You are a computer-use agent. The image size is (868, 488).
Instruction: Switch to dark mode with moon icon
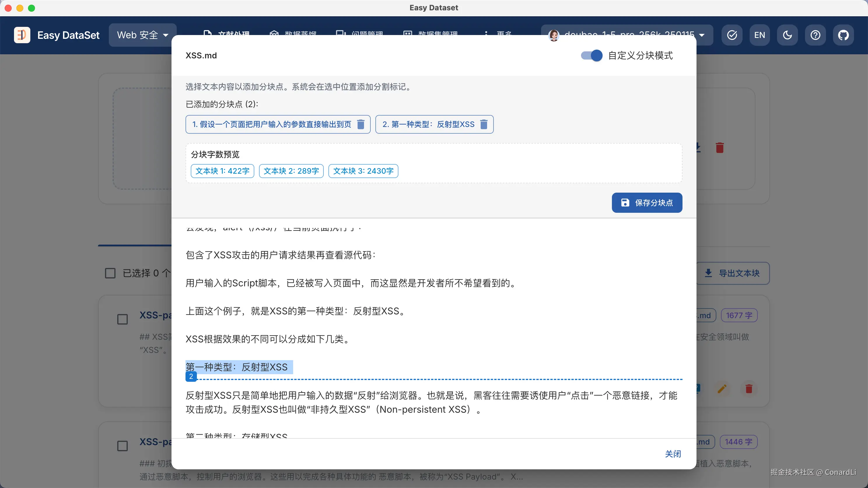tap(787, 35)
